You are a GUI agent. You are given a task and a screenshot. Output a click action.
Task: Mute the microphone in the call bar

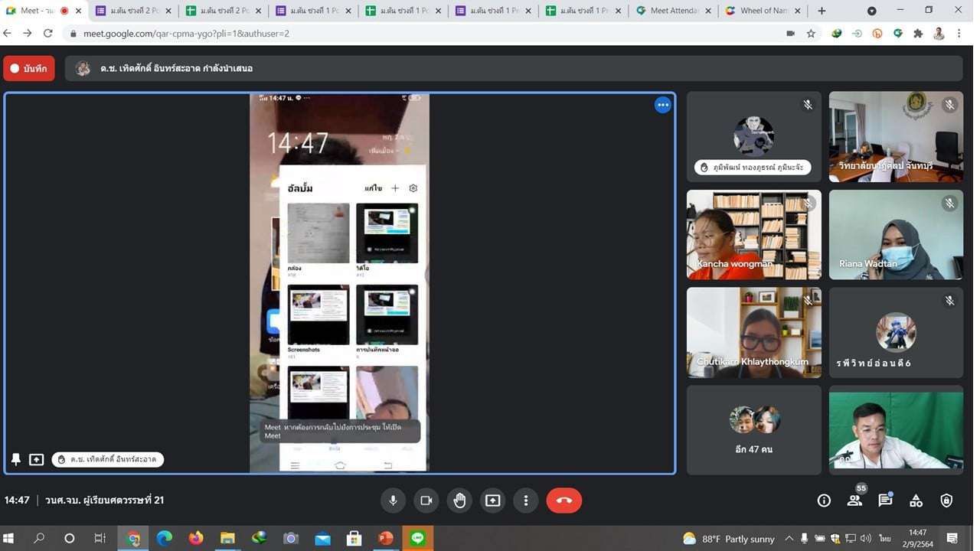(393, 500)
